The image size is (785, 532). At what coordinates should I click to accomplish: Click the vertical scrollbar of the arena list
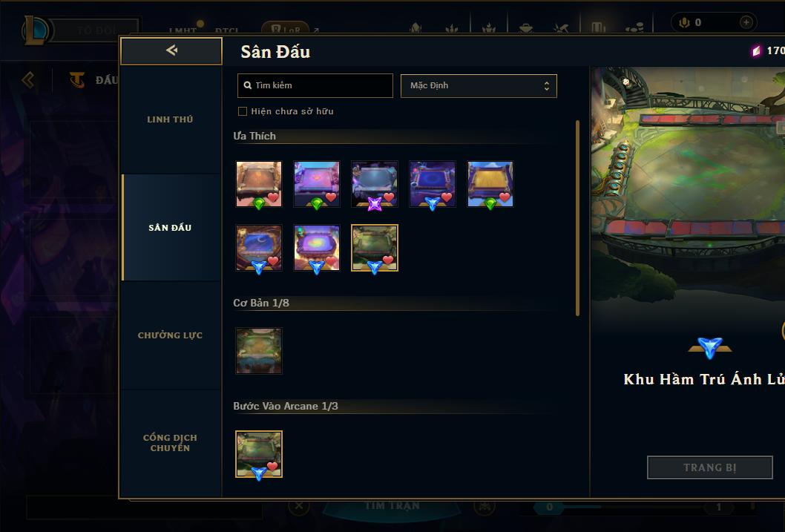pyautogui.click(x=577, y=217)
